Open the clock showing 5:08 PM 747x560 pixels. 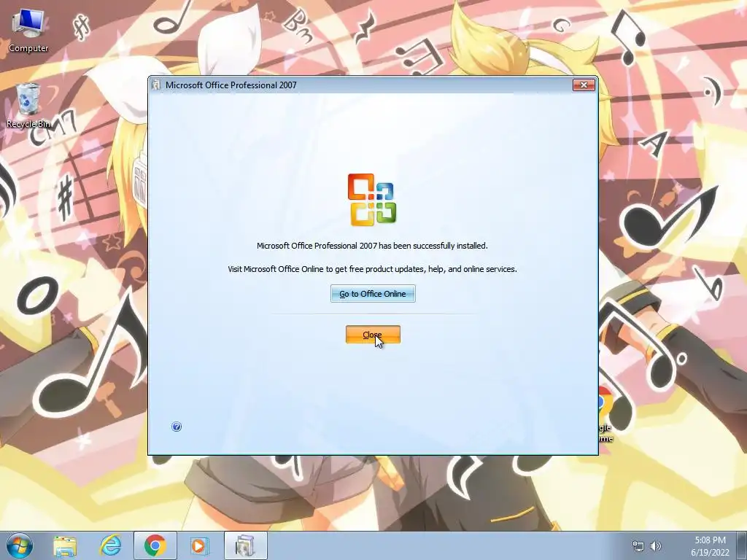click(710, 546)
